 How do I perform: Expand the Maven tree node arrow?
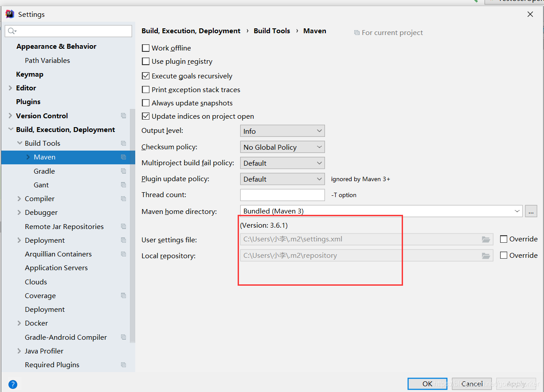click(28, 157)
